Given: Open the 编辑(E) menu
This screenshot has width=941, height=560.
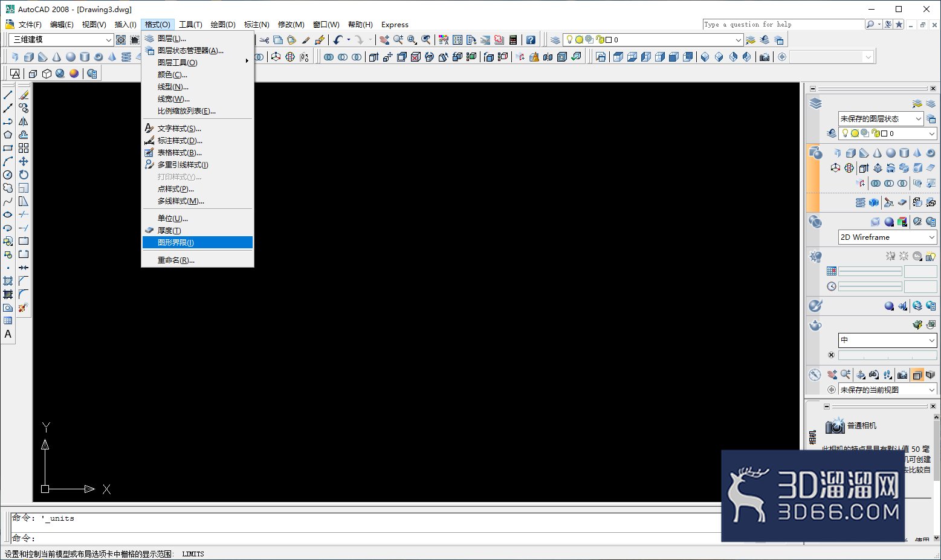Looking at the screenshot, I should (62, 25).
